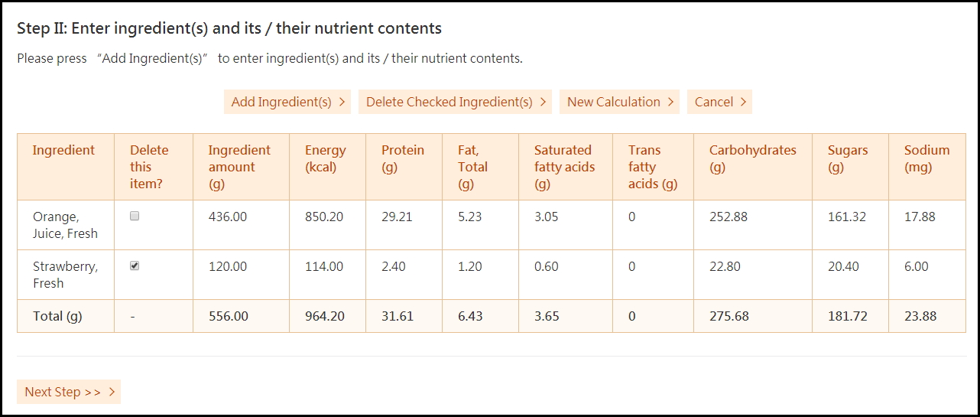This screenshot has height=417, width=980.
Task: Click the arrow on Next Step button
Action: tap(112, 392)
